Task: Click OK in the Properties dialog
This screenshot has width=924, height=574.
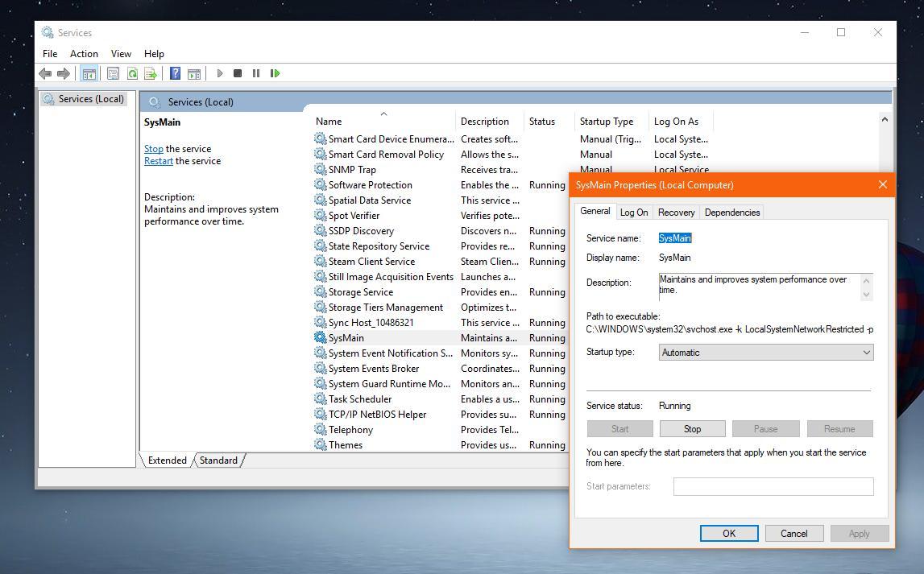Action: coord(729,534)
